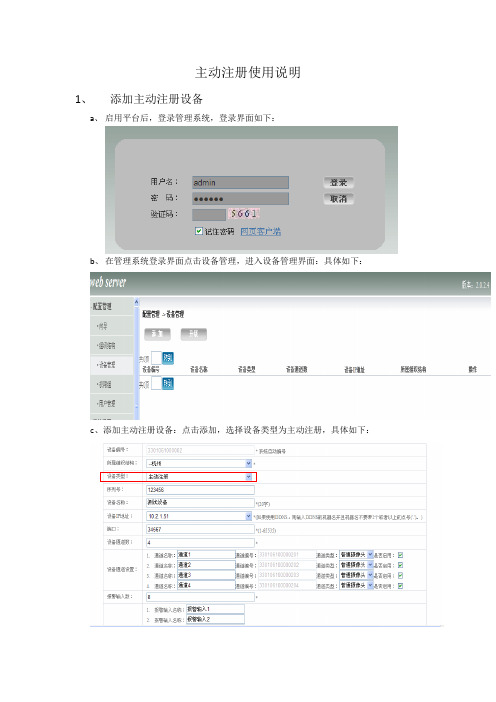Click the device name field 测试设备
The height and width of the screenshot is (702, 496).
(200, 503)
